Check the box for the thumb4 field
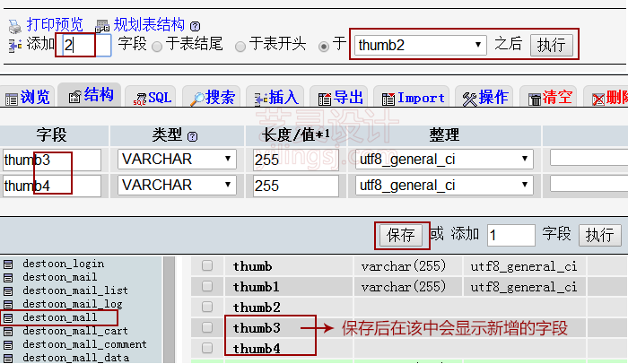The width and height of the screenshot is (628, 364). 207,348
